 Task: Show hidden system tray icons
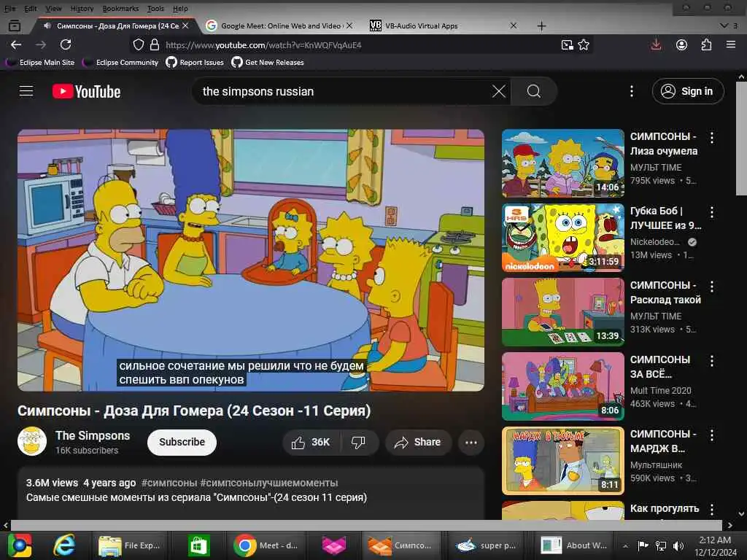tap(625, 545)
